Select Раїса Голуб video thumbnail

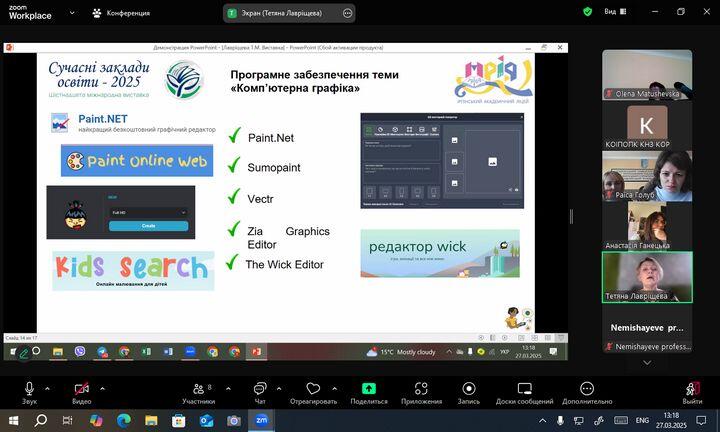(647, 176)
